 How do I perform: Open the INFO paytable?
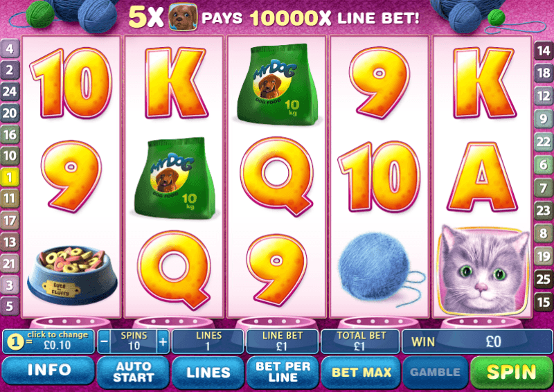coord(48,370)
